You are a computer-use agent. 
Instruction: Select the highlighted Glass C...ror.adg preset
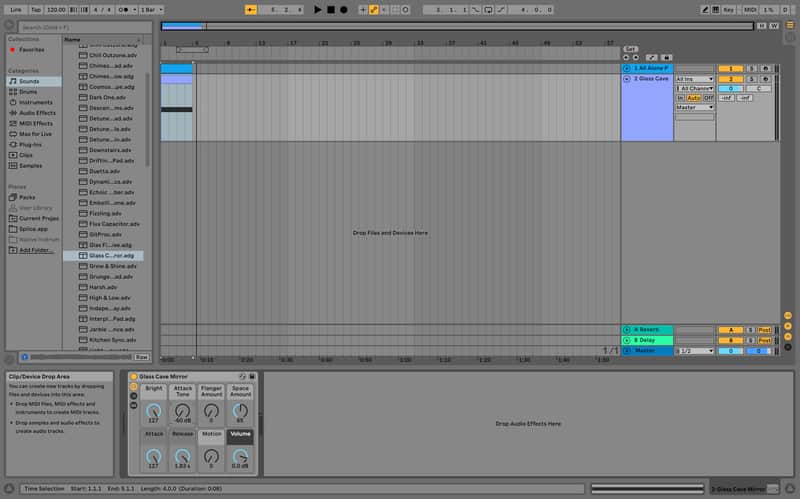(x=104, y=256)
